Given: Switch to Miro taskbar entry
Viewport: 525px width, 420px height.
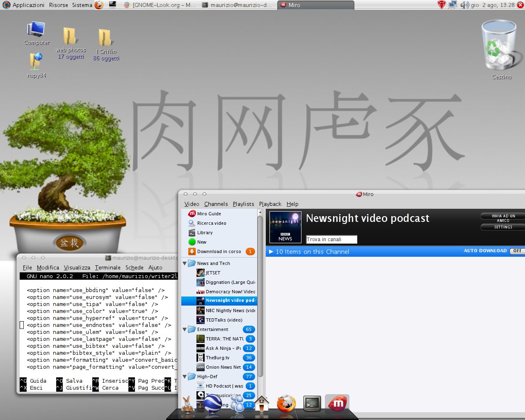Looking at the screenshot, I should pos(316,5).
